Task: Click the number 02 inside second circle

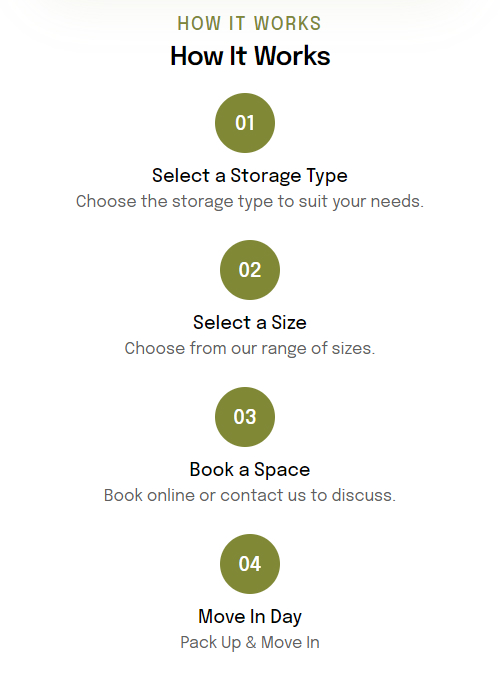Action: [x=250, y=270]
